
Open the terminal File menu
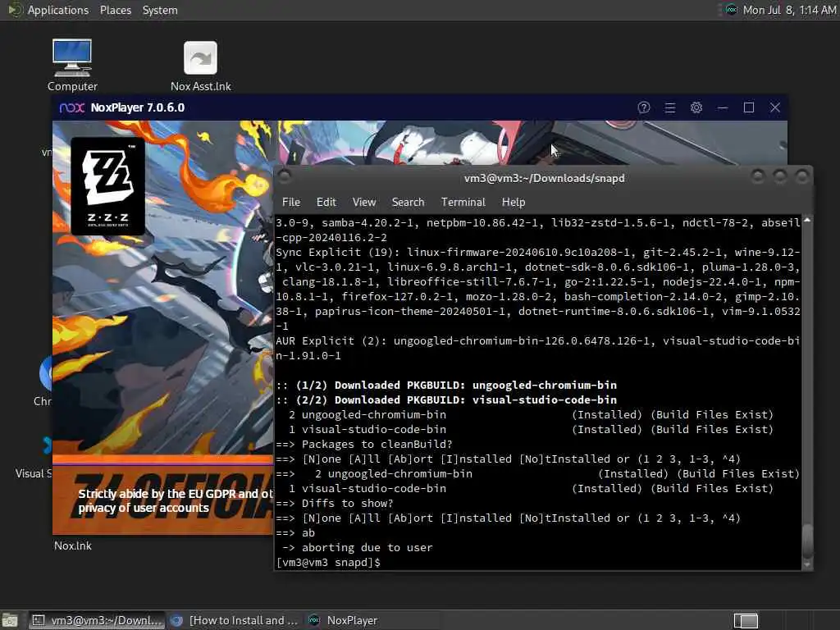point(291,202)
